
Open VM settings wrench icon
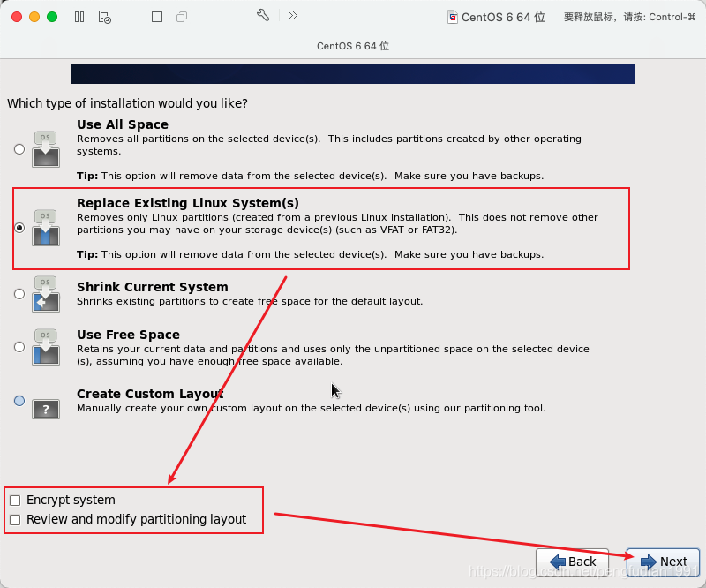click(x=263, y=16)
